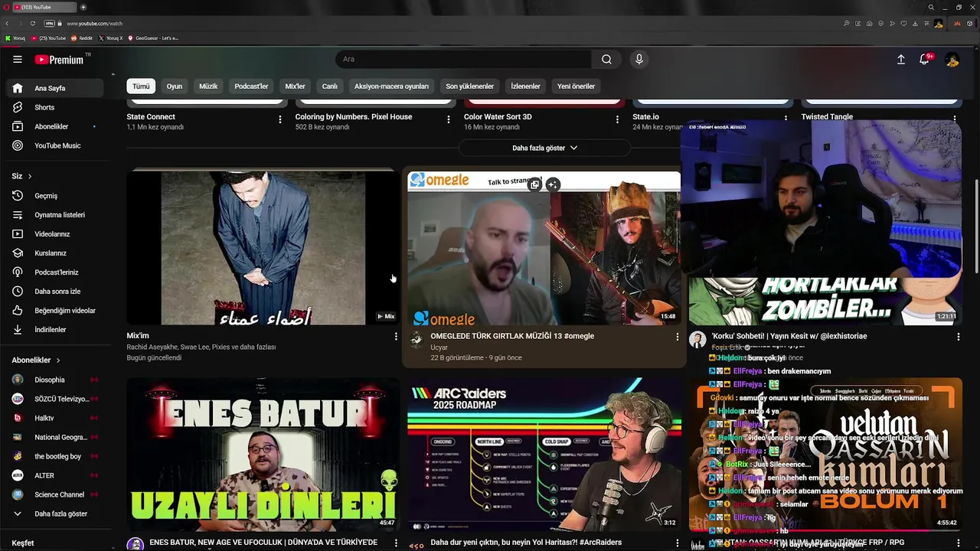Open Kurslarınız in sidebar
Viewport: 980px width, 551px height.
pos(54,253)
